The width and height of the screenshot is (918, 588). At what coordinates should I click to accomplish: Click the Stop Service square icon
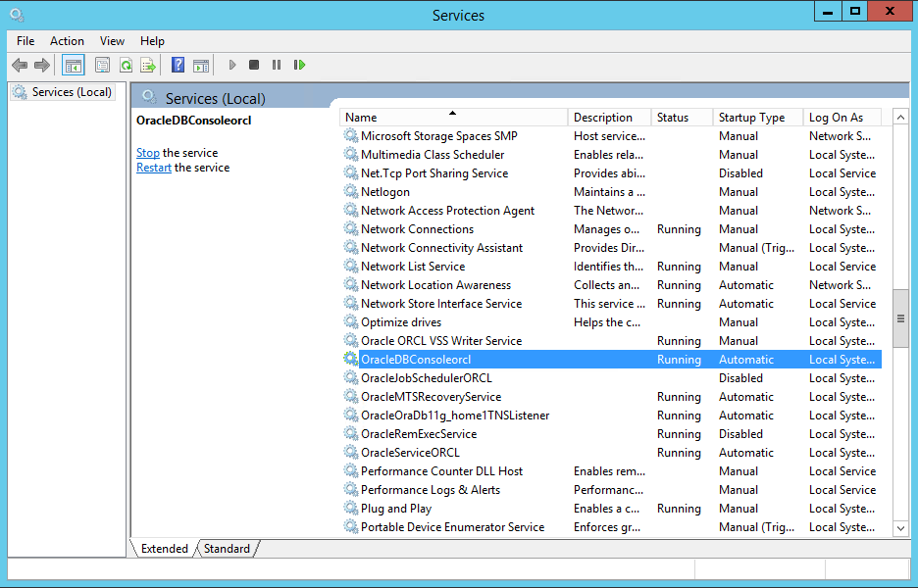click(x=253, y=65)
